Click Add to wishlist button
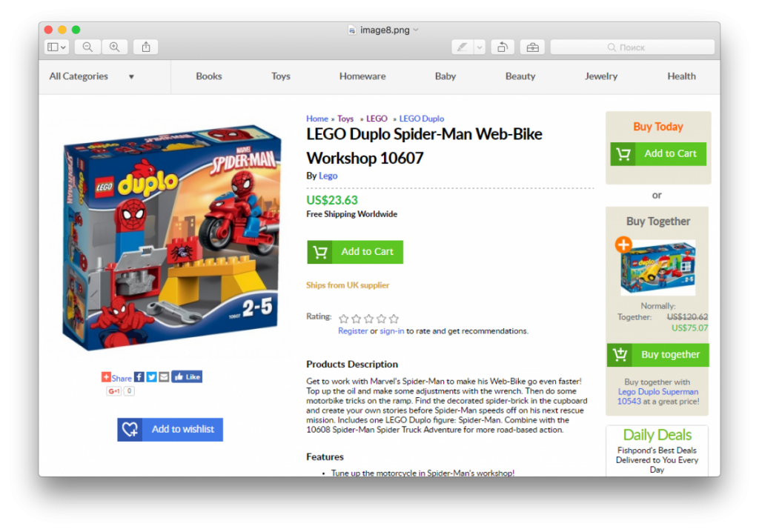This screenshot has height=532, width=759. (x=170, y=429)
